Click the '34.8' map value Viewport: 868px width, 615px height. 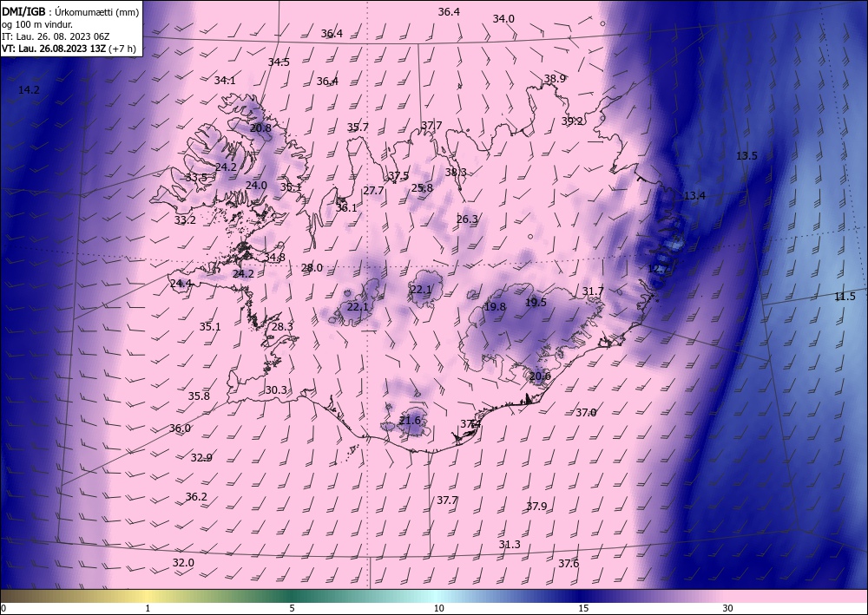274,258
